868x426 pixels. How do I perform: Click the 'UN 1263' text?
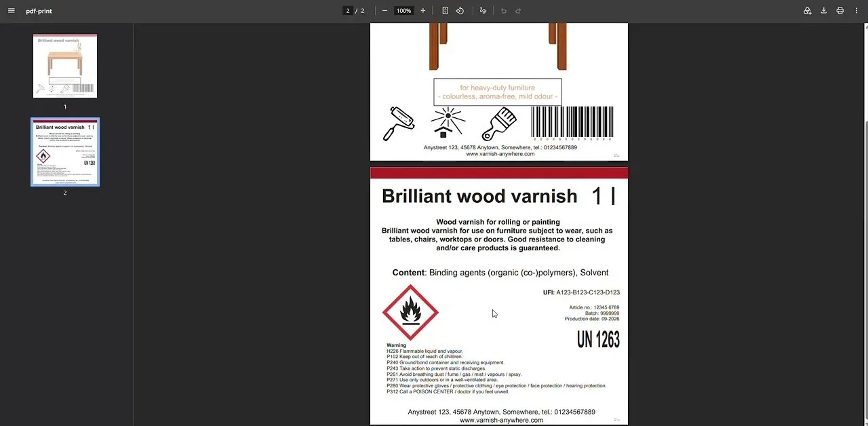coord(598,340)
